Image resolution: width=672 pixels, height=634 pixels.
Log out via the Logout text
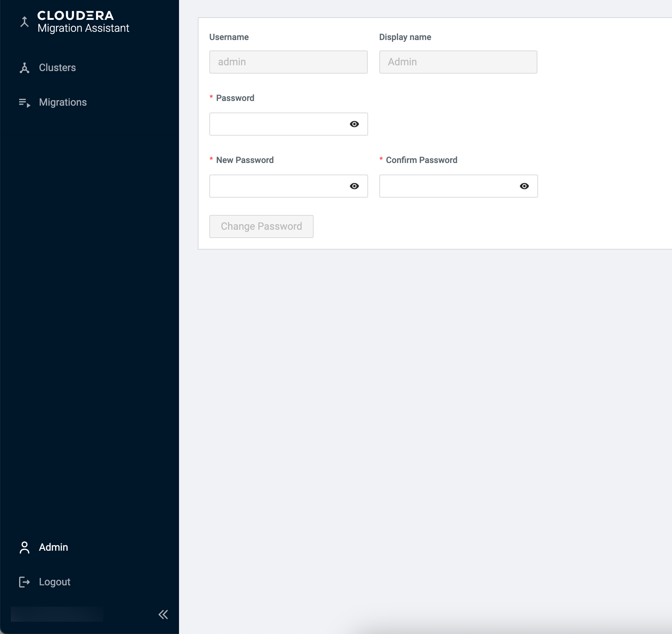tap(54, 582)
